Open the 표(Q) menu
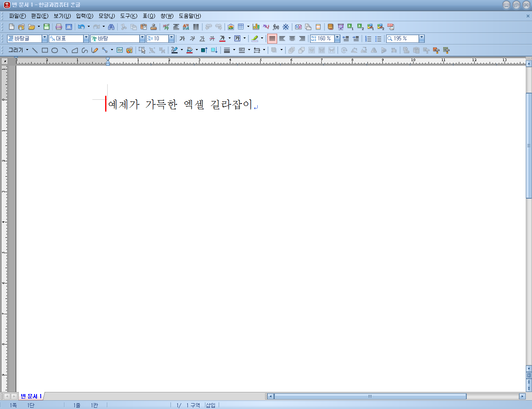 tap(149, 16)
